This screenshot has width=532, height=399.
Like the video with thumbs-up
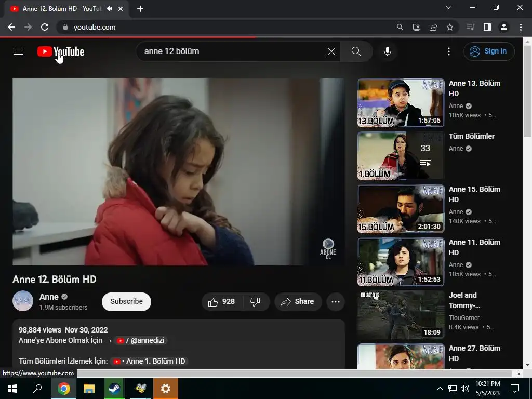click(222, 302)
